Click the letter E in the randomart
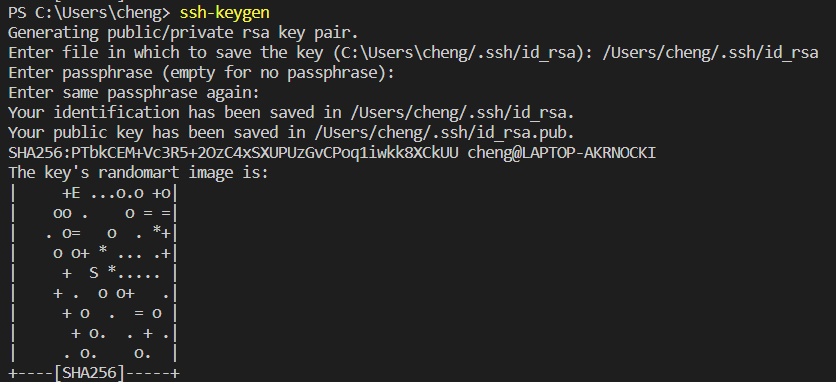836x382 pixels. pos(76,193)
